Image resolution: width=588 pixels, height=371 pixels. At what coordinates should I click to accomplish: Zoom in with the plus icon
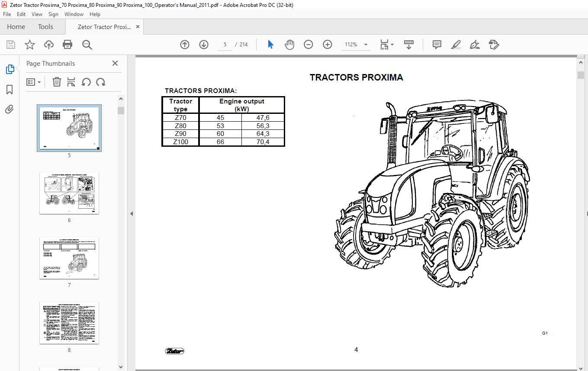click(x=328, y=45)
